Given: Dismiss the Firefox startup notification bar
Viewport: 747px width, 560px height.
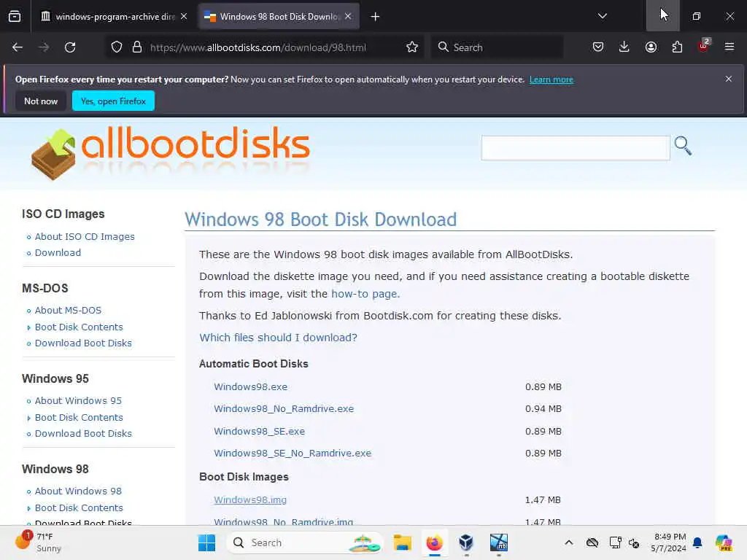Looking at the screenshot, I should (729, 79).
